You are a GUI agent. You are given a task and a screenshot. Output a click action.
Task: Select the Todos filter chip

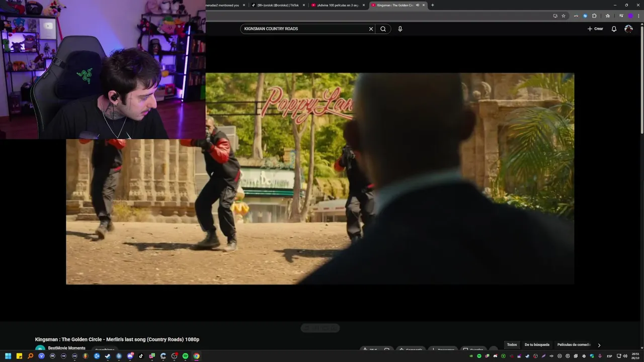click(512, 345)
